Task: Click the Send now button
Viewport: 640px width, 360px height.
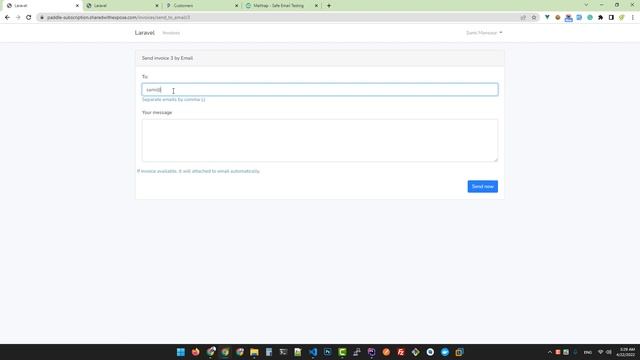Action: [482, 187]
